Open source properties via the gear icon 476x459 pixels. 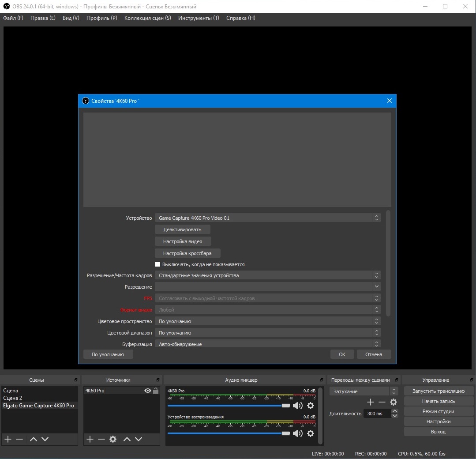tap(113, 439)
